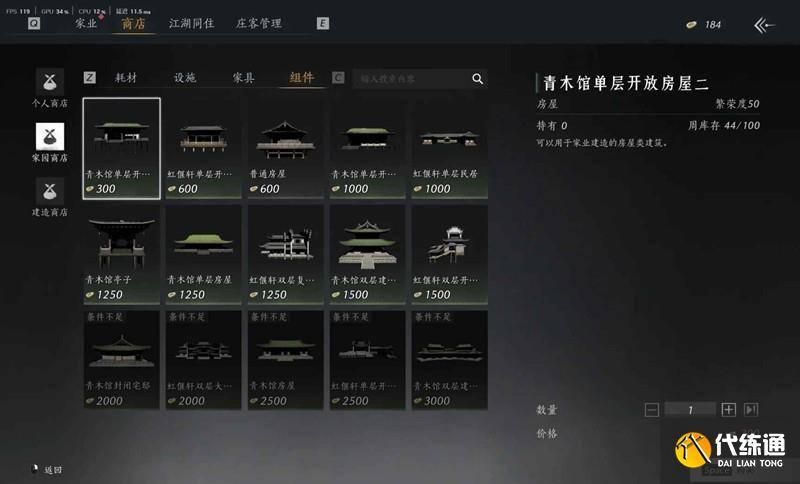This screenshot has height=484, width=800.
Task: Set quantity to maximum with skip-to-end icon
Action: coord(751,409)
